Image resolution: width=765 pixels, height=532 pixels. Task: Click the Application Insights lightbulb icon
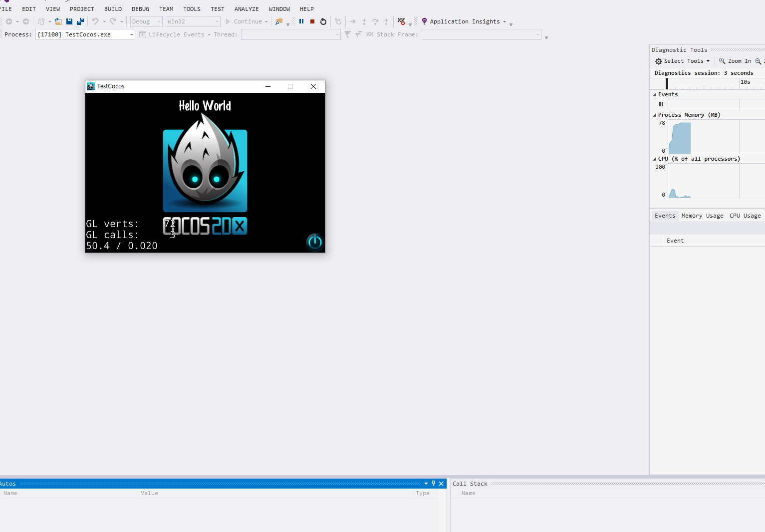point(424,21)
